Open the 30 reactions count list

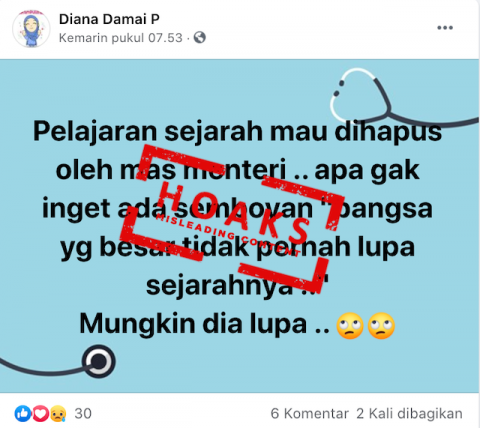tap(83, 414)
